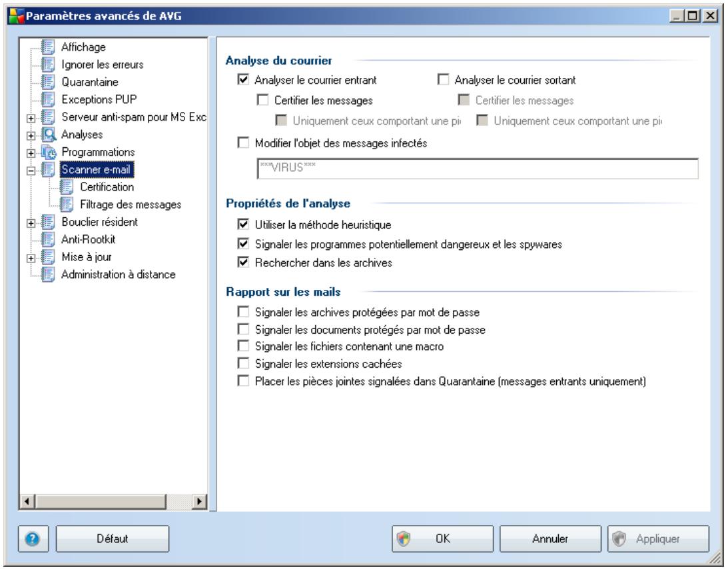Click the Anti-Rootkit page icon
This screenshot has width=728, height=569.
48,240
